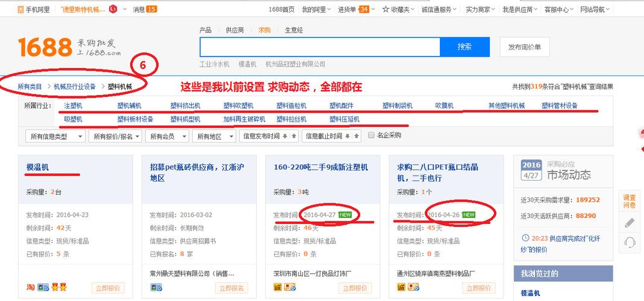Screen dimensions: 644x301
Task: Open 求购二八口PET瓶口结晶机 listing title
Action: coord(437,172)
